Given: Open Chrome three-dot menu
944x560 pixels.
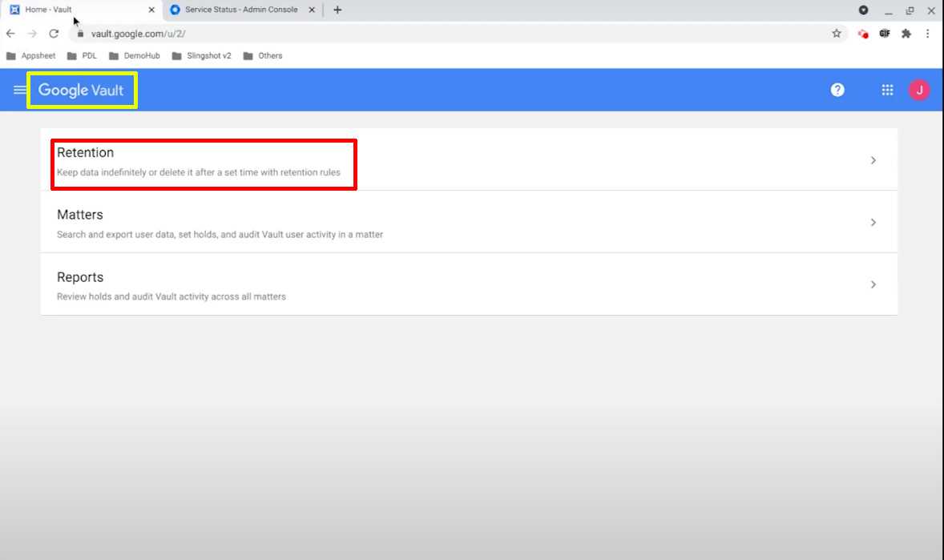Looking at the screenshot, I should (x=928, y=34).
